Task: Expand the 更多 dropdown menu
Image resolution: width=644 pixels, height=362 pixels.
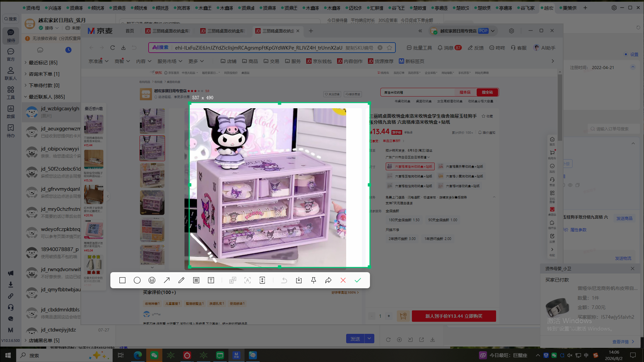Action: 196,61
